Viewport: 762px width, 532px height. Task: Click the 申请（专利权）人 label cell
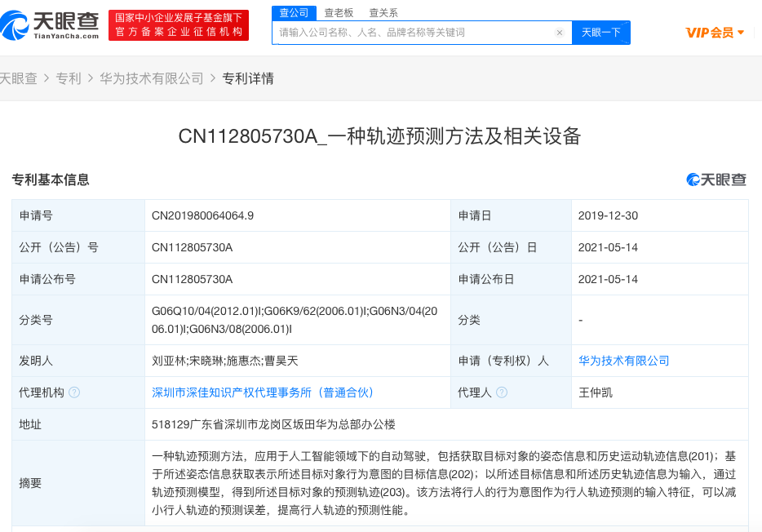511,361
